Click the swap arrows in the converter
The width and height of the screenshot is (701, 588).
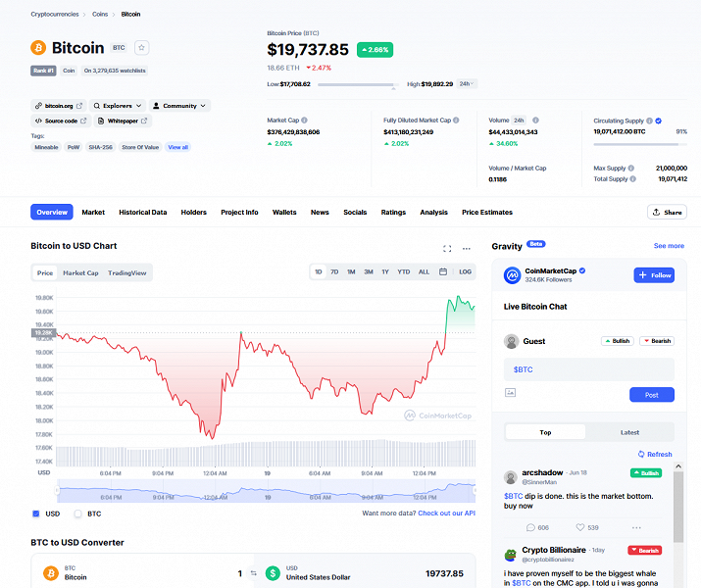click(253, 573)
